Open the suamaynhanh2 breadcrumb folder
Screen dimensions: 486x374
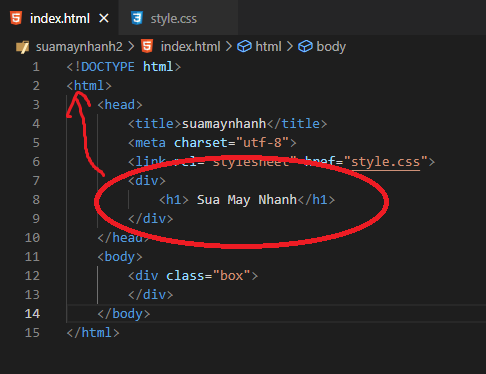[79, 47]
